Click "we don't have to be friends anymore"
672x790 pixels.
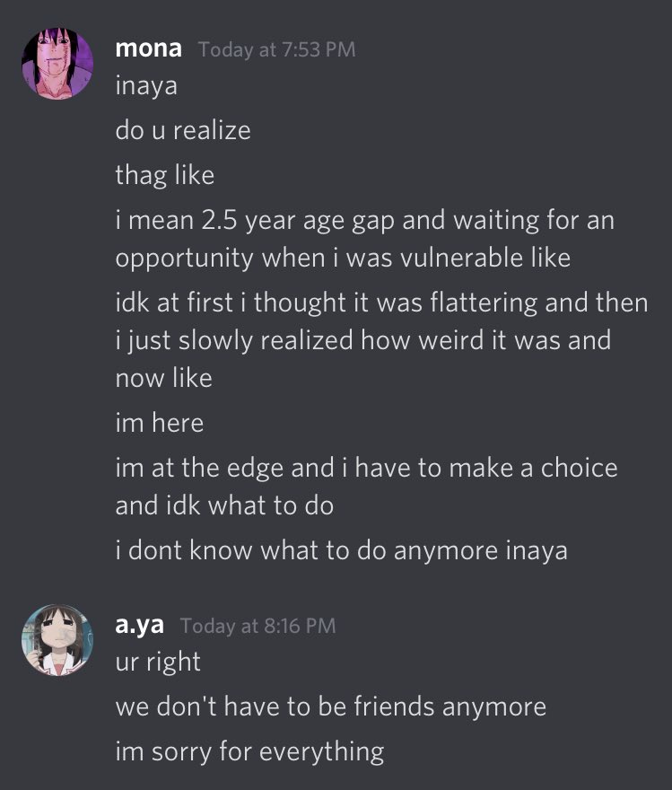coord(330,707)
